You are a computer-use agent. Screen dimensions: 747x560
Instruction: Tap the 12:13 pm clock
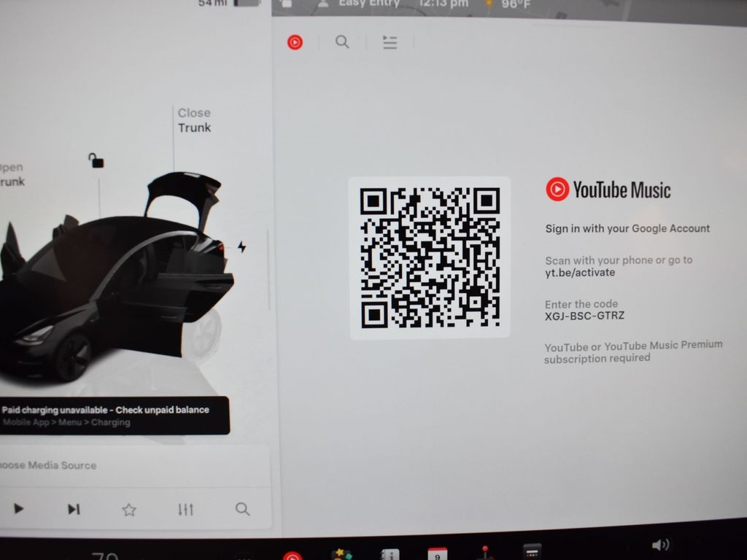444,4
